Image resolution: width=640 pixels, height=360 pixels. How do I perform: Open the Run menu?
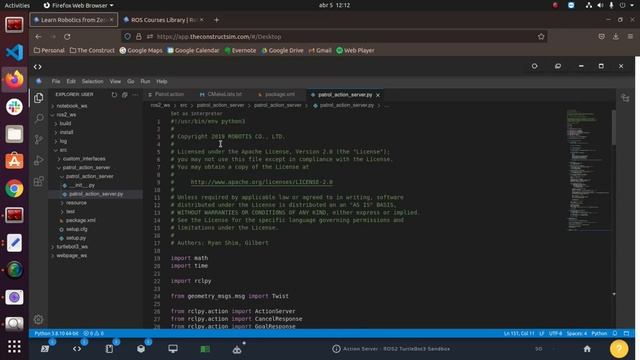point(145,82)
